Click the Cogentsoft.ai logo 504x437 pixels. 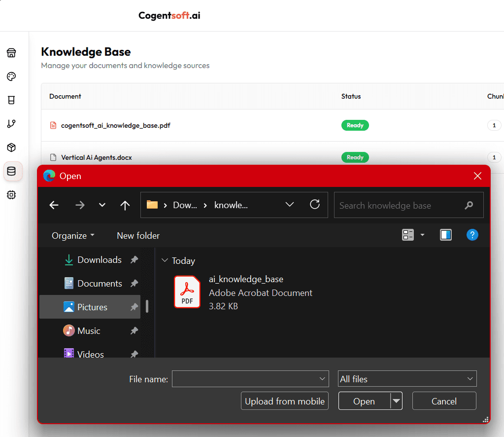[169, 15]
